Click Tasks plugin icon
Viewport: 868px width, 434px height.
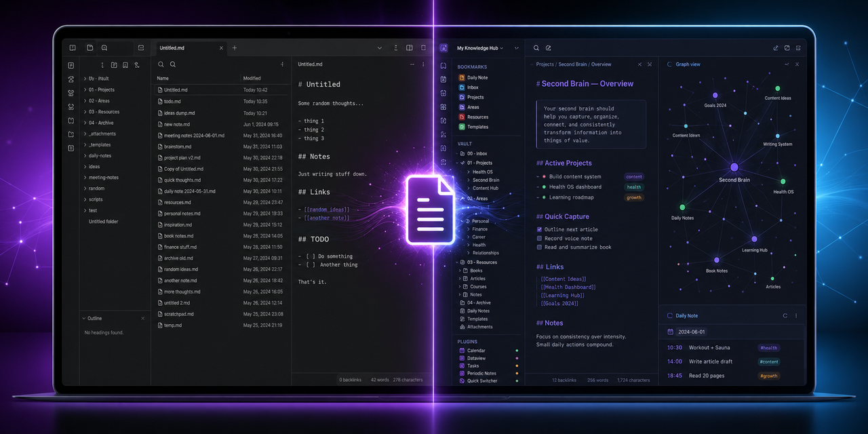(x=462, y=366)
